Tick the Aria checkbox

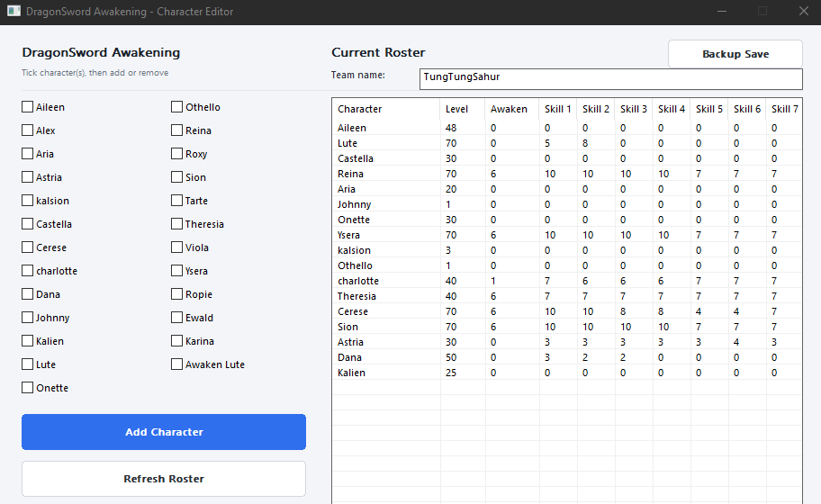[x=27, y=154]
